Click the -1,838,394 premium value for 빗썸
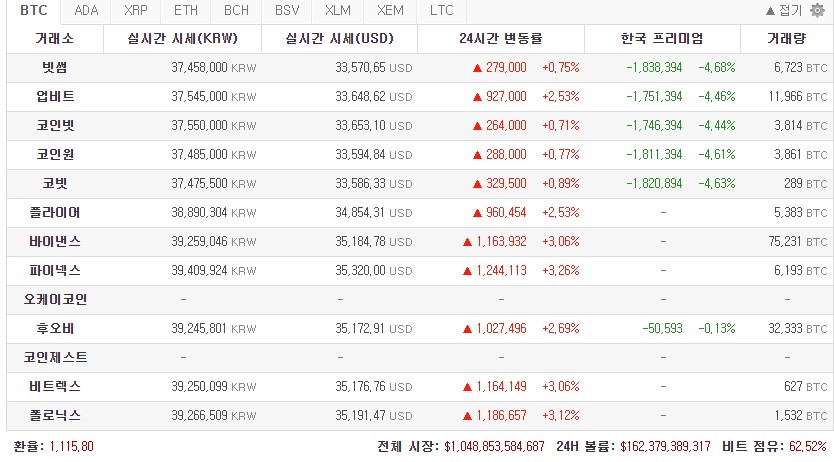The width and height of the screenshot is (834, 462). tap(654, 68)
